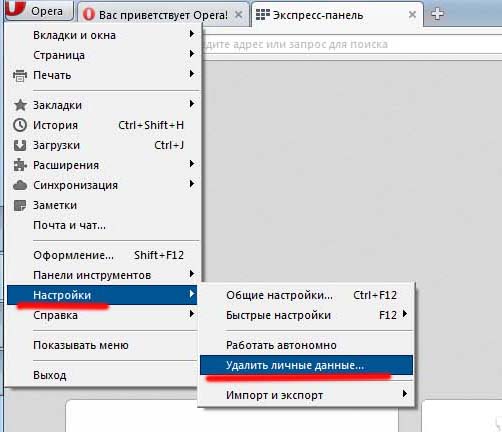Click the clock icon for История
The image size is (502, 432).
point(20,125)
